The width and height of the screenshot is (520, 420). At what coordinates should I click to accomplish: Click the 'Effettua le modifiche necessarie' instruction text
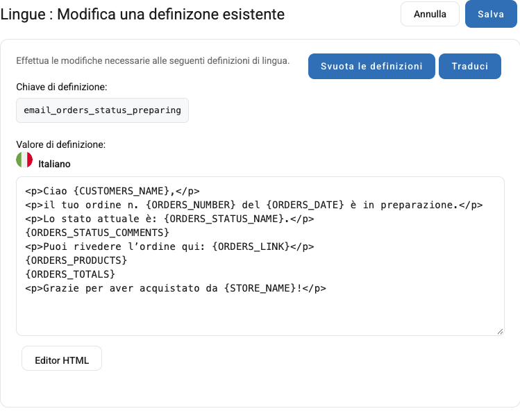[x=153, y=60]
